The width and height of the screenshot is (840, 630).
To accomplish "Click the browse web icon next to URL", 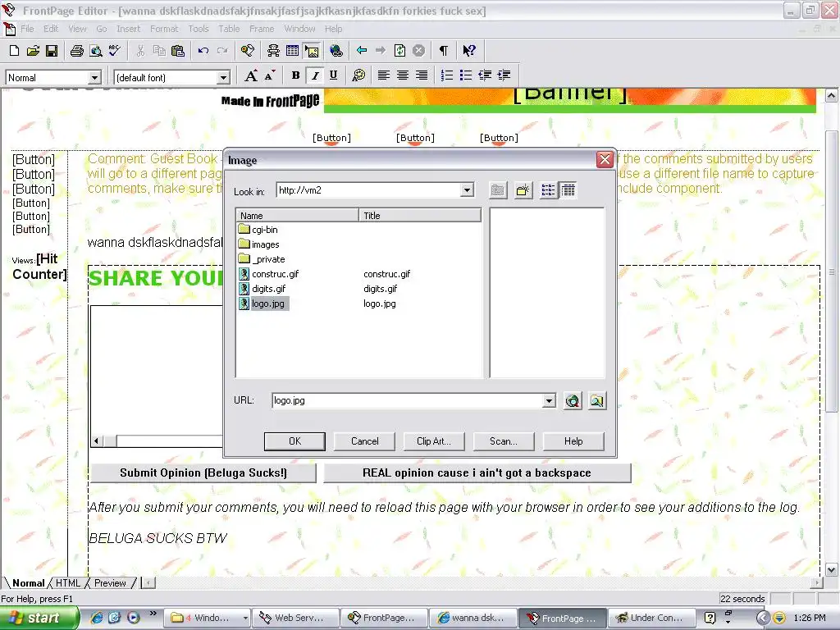I will [x=572, y=400].
